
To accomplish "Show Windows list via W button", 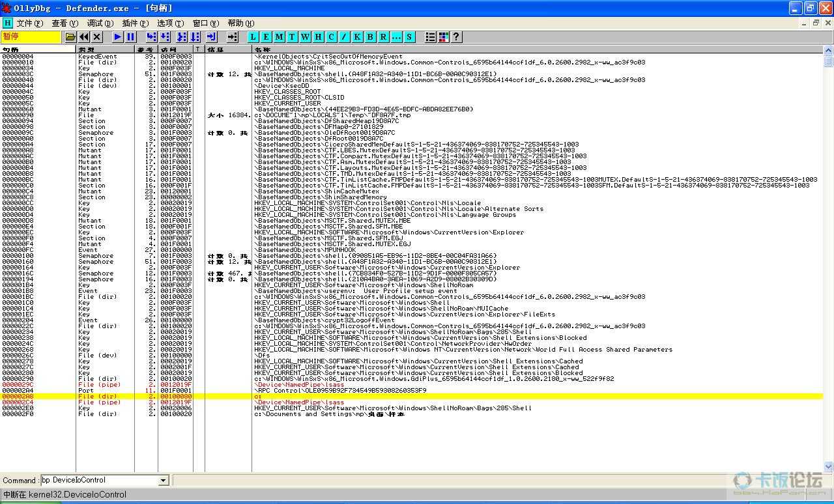I will click(x=305, y=37).
